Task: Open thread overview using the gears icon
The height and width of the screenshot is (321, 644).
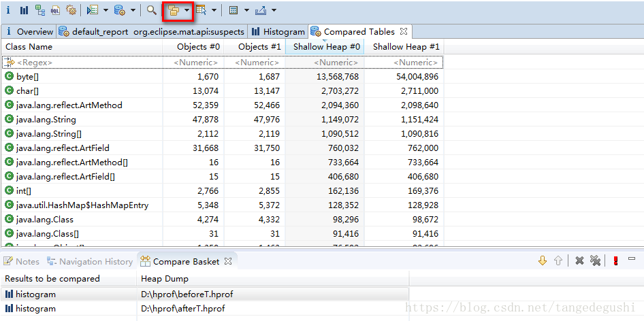Action: pos(71,10)
